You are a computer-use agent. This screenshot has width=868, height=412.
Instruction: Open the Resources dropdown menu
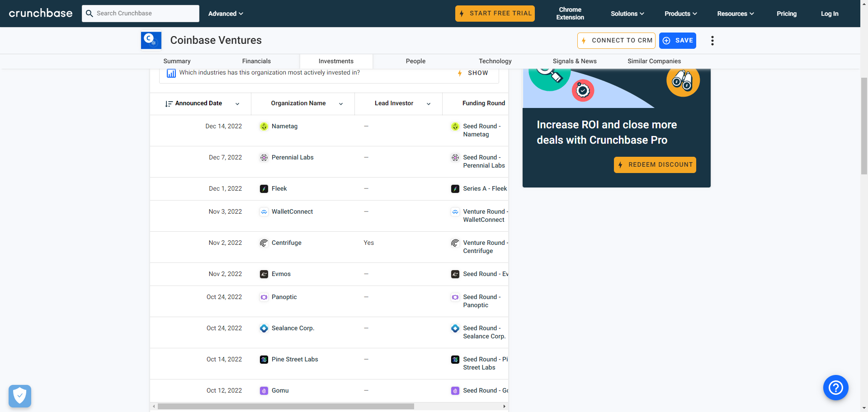[736, 14]
